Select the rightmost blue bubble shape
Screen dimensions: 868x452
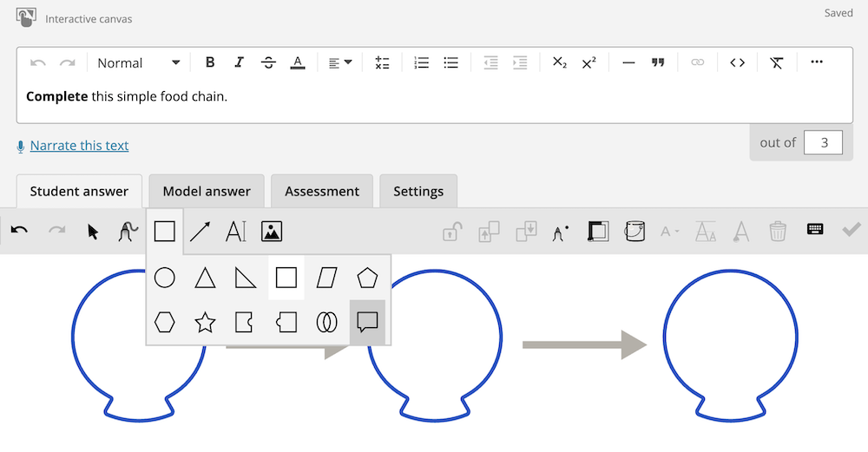point(730,345)
